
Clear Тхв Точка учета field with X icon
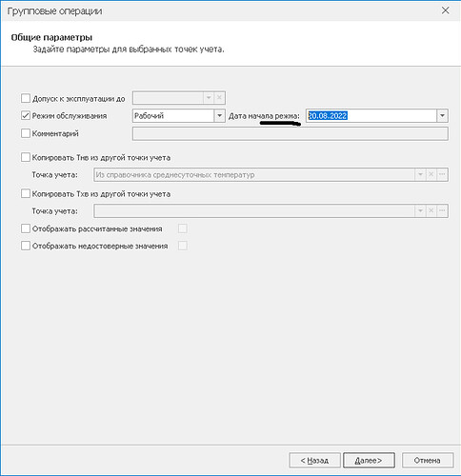(x=431, y=210)
